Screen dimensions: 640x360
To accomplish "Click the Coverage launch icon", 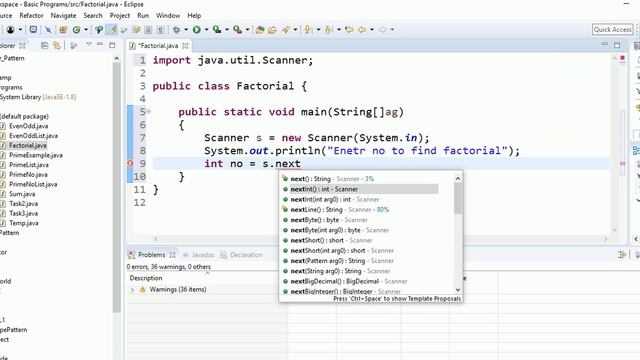I will (x=217, y=29).
